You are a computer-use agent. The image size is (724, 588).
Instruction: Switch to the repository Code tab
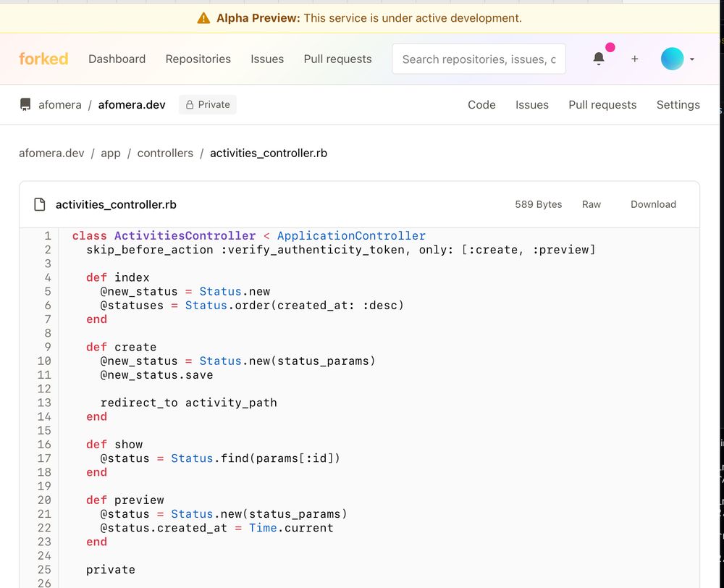481,105
